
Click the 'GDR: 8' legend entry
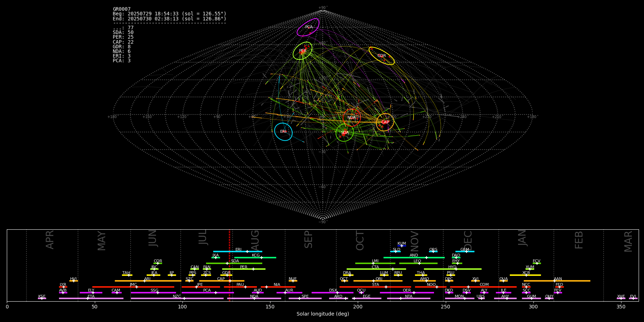122,47
